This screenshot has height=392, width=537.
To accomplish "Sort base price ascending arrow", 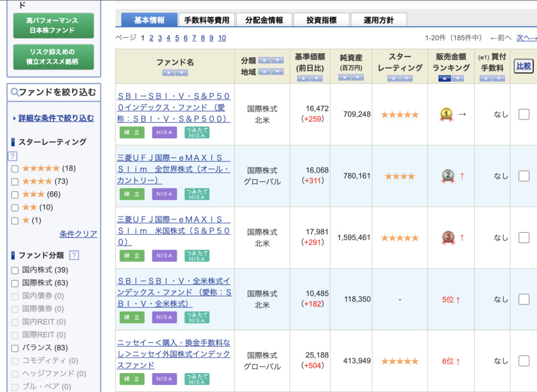I will (x=303, y=79).
